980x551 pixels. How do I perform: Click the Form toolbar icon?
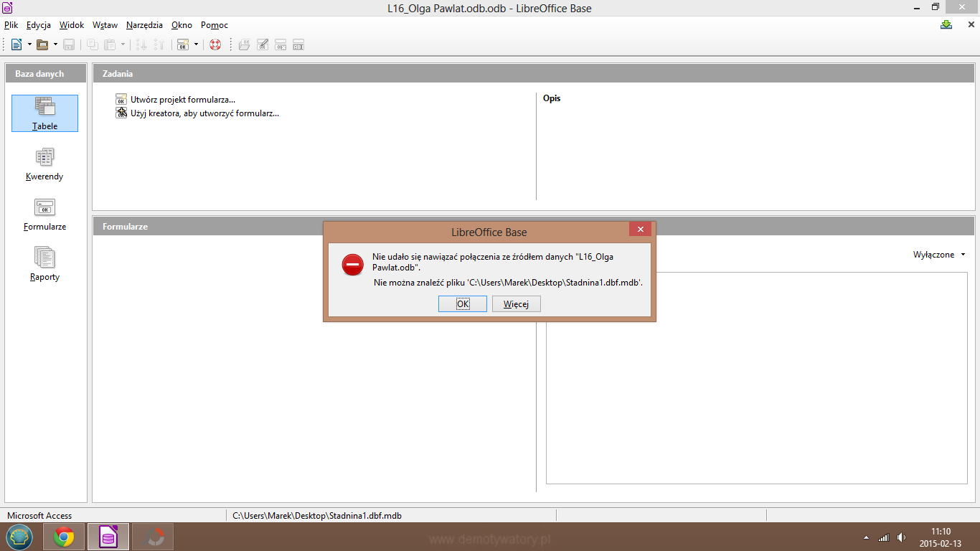183,44
